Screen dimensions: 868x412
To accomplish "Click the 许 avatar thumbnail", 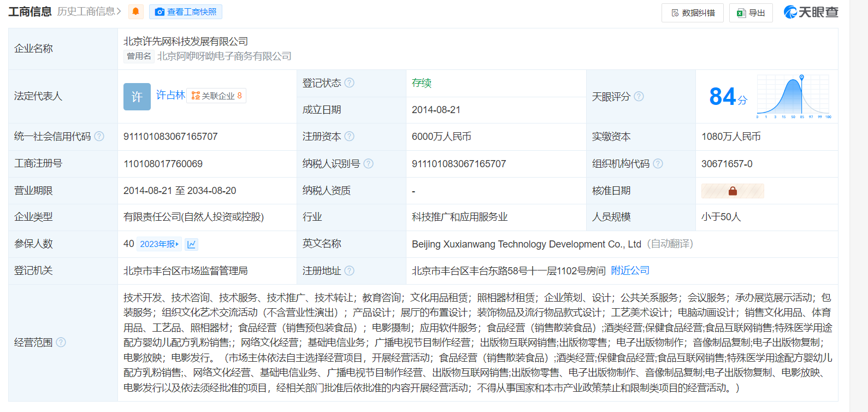I will point(137,97).
